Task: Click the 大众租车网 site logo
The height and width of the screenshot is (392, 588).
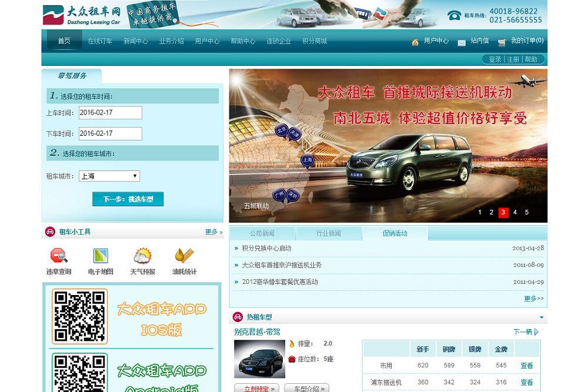Action: tap(82, 15)
